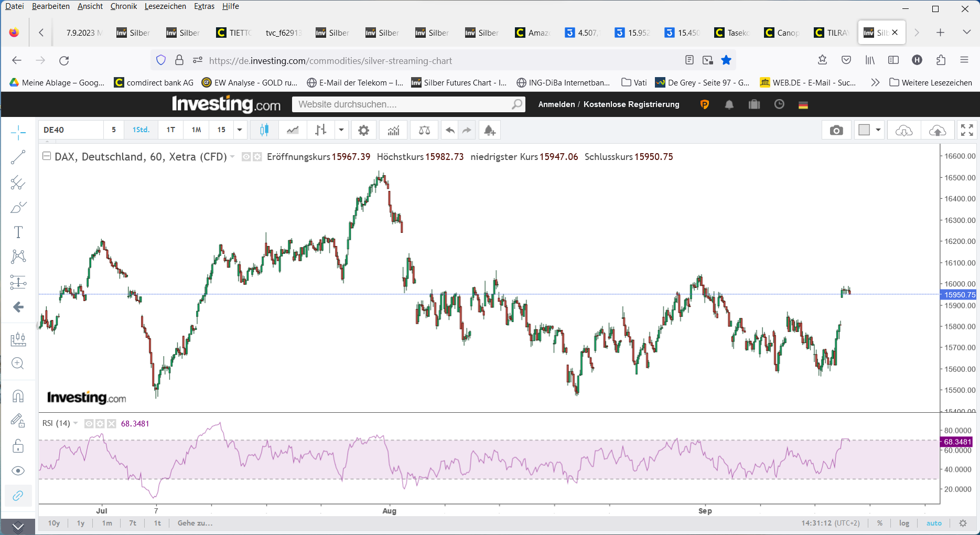Switch to candlestick chart style

coord(264,130)
